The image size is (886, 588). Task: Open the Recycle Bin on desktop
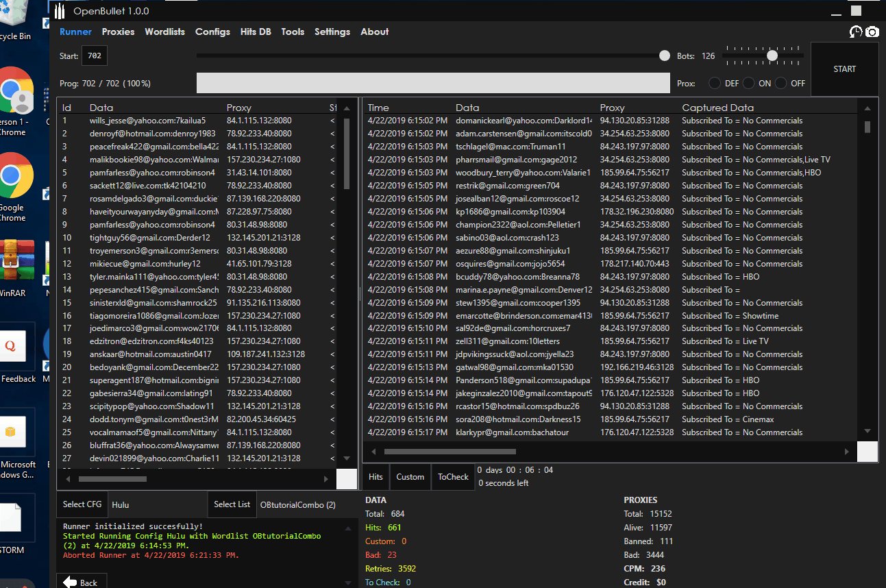coord(15,21)
